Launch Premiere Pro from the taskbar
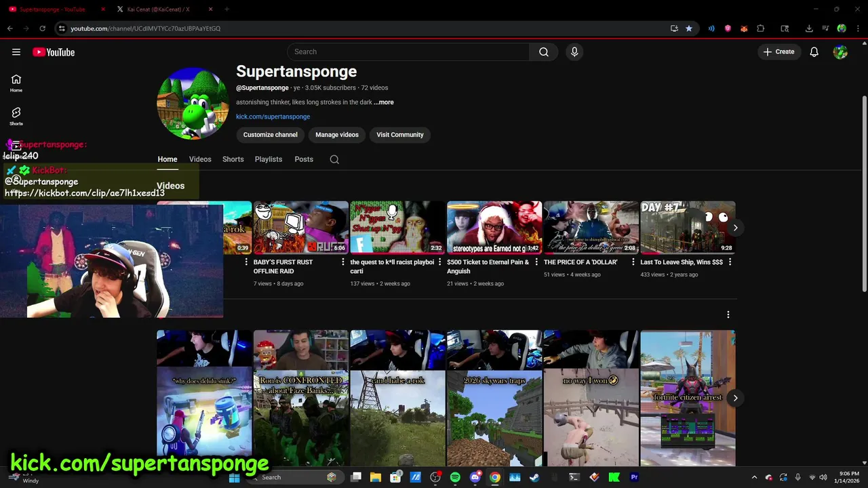 point(634,477)
